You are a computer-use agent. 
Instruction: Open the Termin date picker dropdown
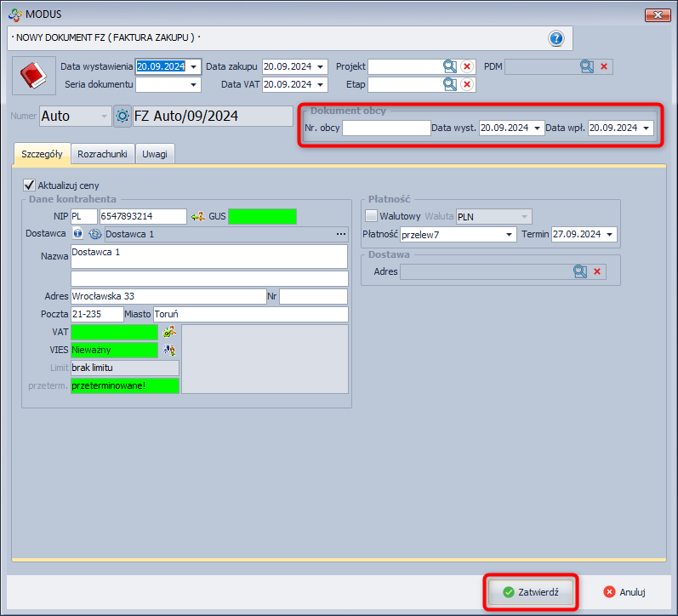[x=609, y=235]
